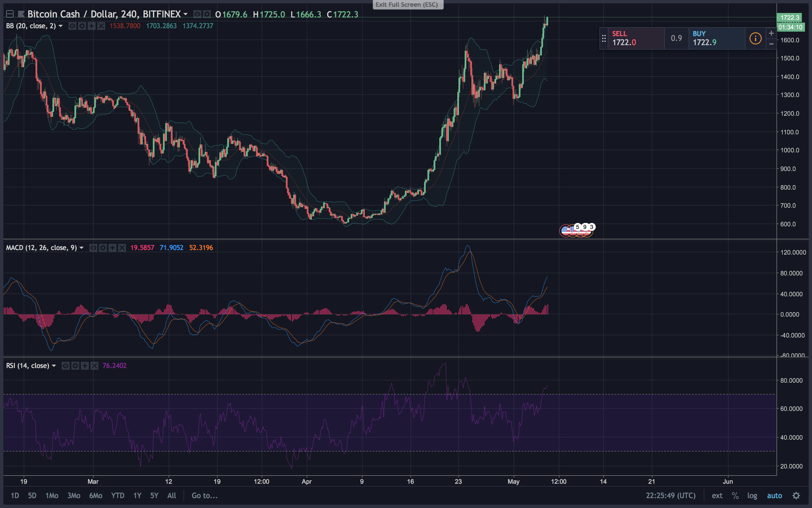The width and height of the screenshot is (812, 508).
Task: Click the MACD signal value 52.3196
Action: (x=201, y=248)
